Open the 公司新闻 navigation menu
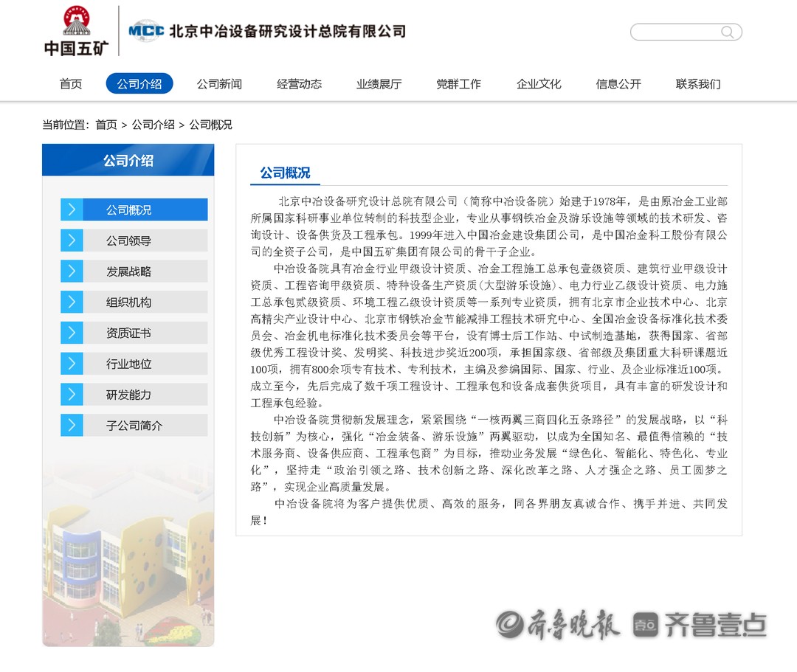 (x=219, y=84)
